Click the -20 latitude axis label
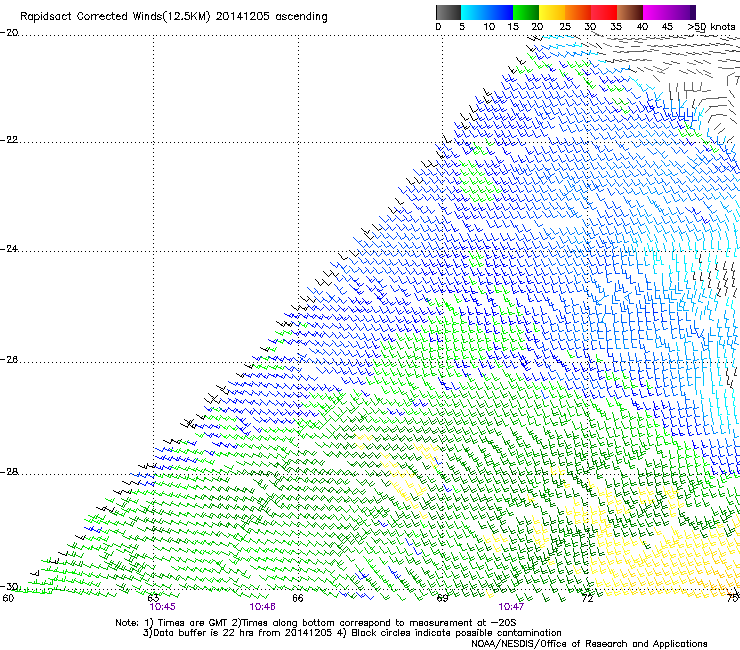The image size is (740, 650). point(9,33)
